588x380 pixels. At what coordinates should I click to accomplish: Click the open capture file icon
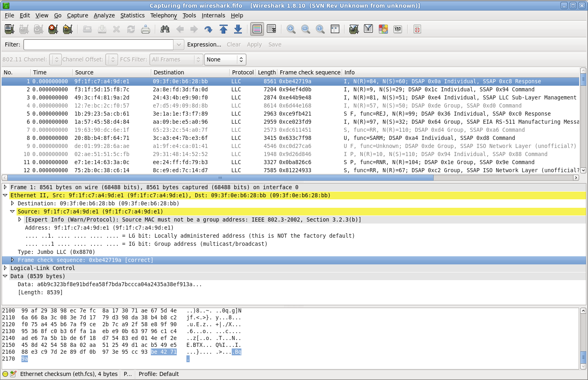(87, 29)
